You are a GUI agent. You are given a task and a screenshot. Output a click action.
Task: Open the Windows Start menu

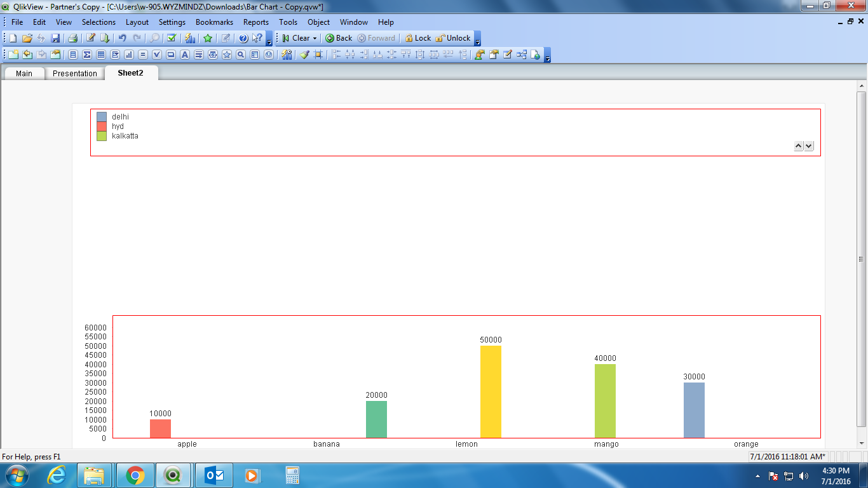tap(17, 475)
